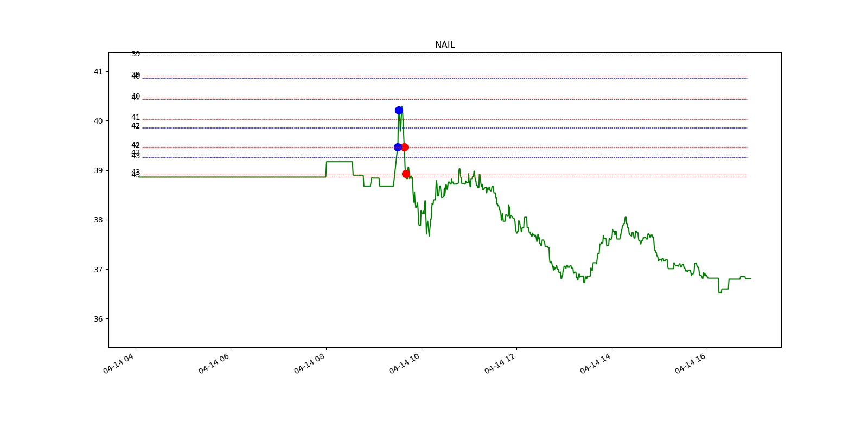Viewport: 868px width, 434px height.
Task: Click x-axis label 04-14 12
Action: [x=500, y=363]
